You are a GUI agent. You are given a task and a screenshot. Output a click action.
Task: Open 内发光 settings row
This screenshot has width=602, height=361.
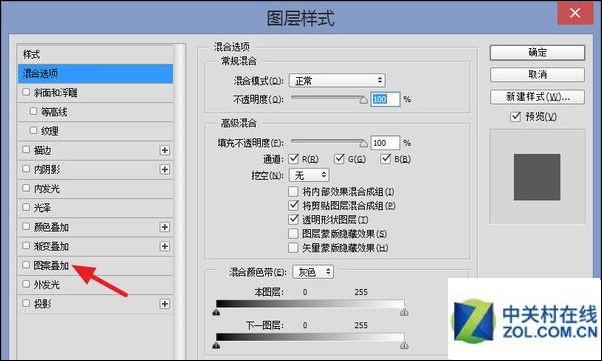point(95,189)
